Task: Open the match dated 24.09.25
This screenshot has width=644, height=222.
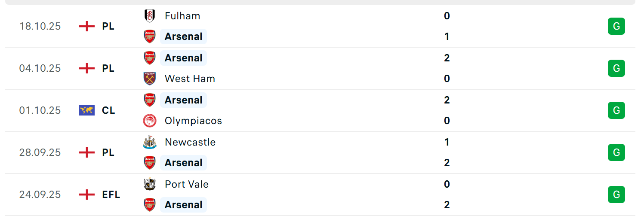Action: (320, 195)
